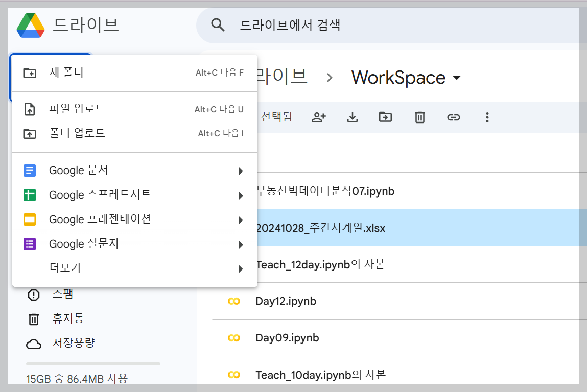Open 스팸 in sidebar

click(62, 294)
